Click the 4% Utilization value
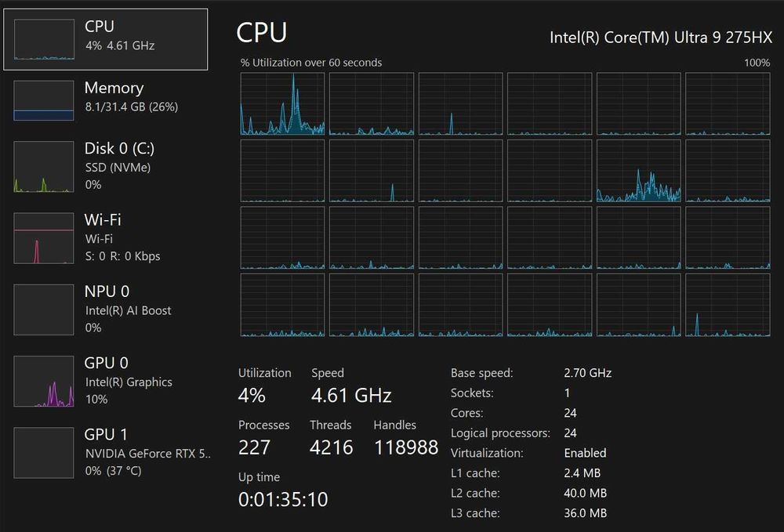The height and width of the screenshot is (532, 784). (252, 396)
